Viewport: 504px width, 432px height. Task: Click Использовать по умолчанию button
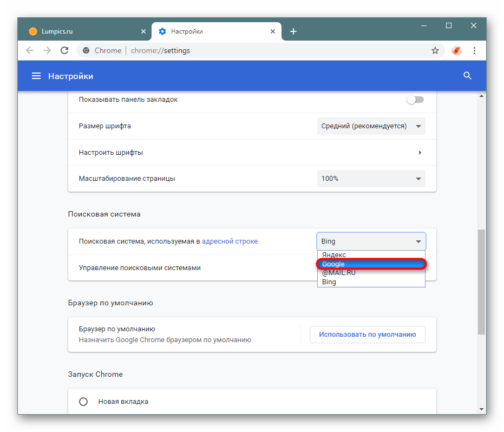(368, 335)
